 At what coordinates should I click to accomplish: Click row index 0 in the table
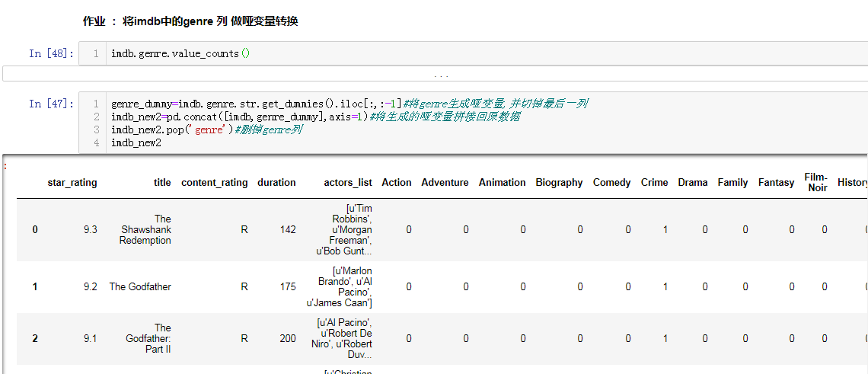pyautogui.click(x=35, y=229)
